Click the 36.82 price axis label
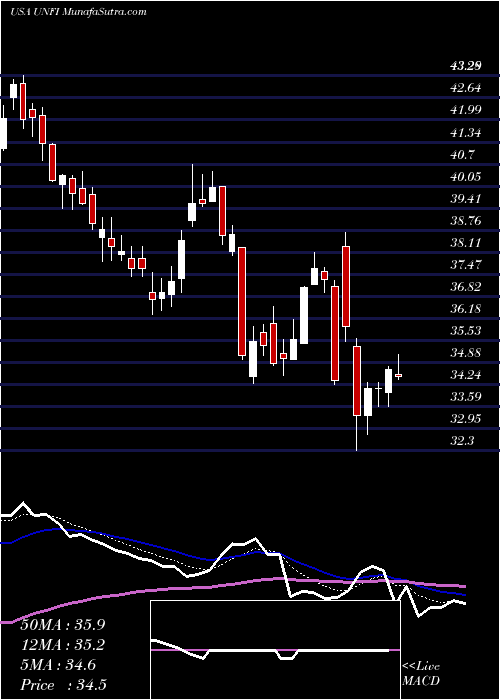 pos(465,287)
